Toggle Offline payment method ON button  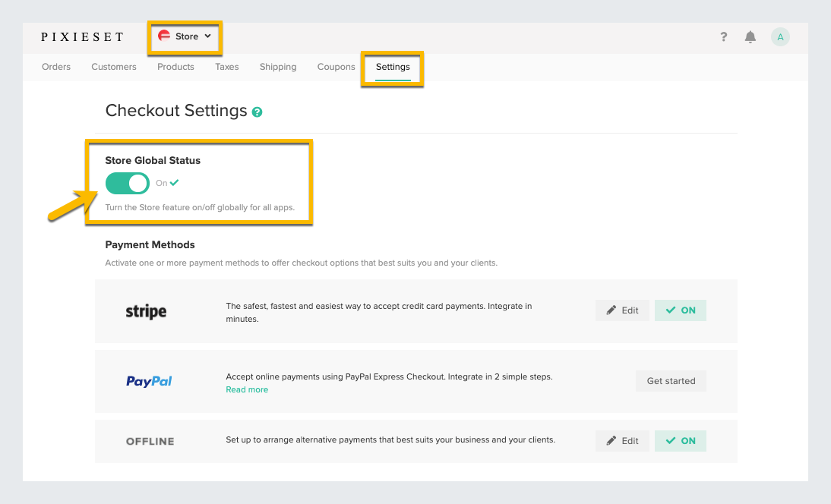(x=681, y=440)
